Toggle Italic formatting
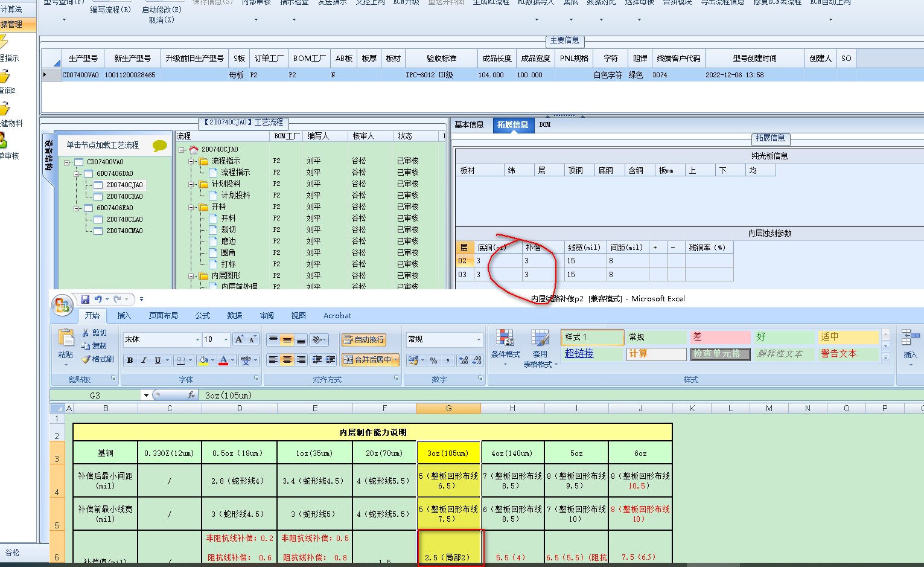Screen dimensions: 924x567 tap(144, 360)
